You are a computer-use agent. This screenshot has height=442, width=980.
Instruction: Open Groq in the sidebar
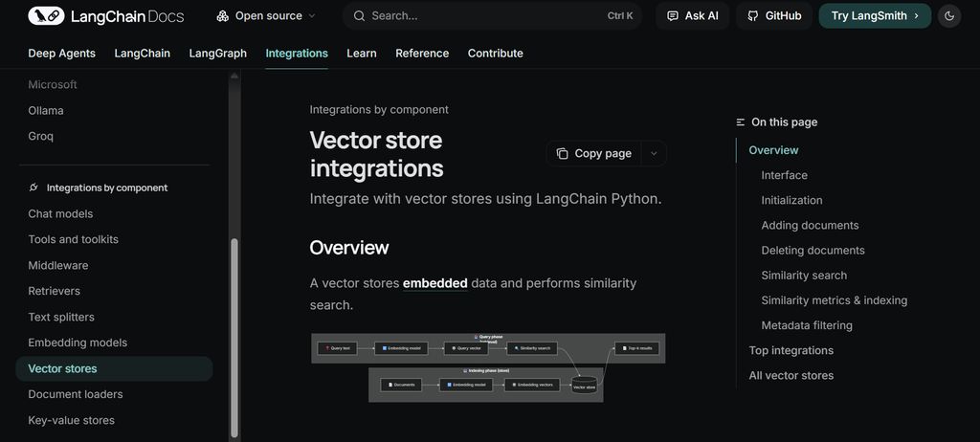click(40, 136)
